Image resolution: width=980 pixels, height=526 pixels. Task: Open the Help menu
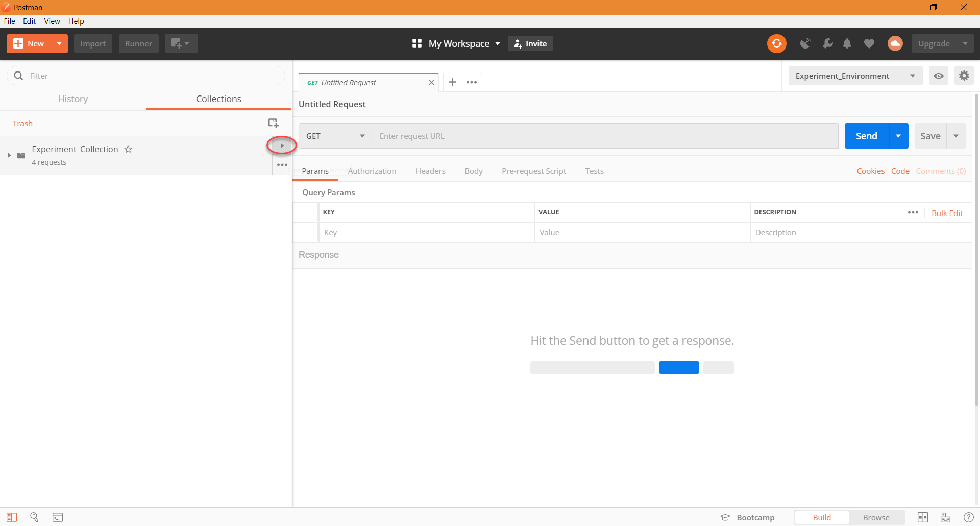pyautogui.click(x=76, y=21)
